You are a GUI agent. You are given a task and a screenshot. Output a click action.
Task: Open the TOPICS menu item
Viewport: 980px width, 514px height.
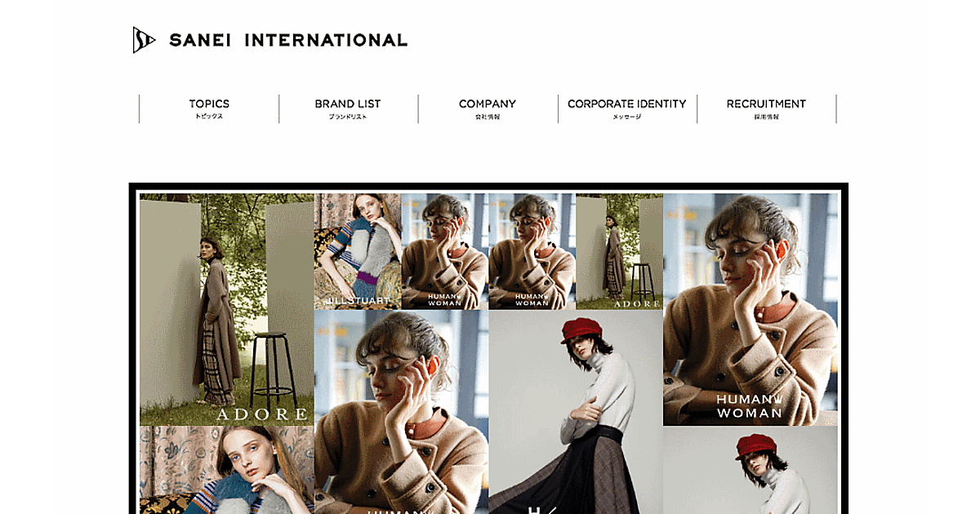pos(209,109)
